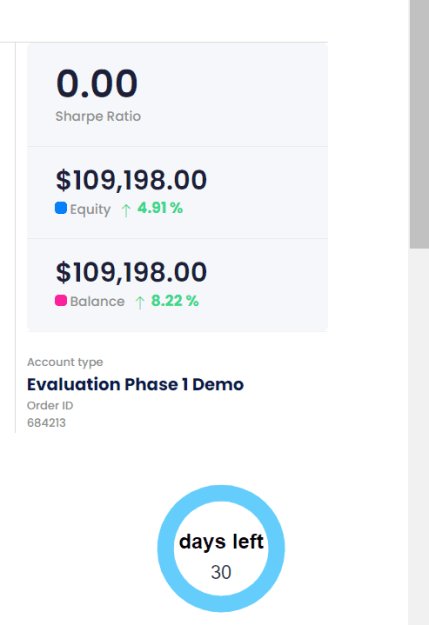The height and width of the screenshot is (625, 429).
Task: Click the blue Equity legend swatch
Action: point(61,208)
